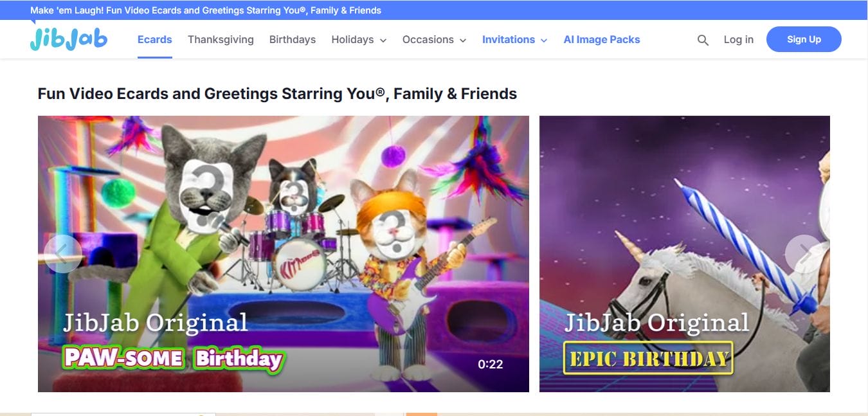Click the Log in link
This screenshot has width=868, height=416.
pos(738,39)
